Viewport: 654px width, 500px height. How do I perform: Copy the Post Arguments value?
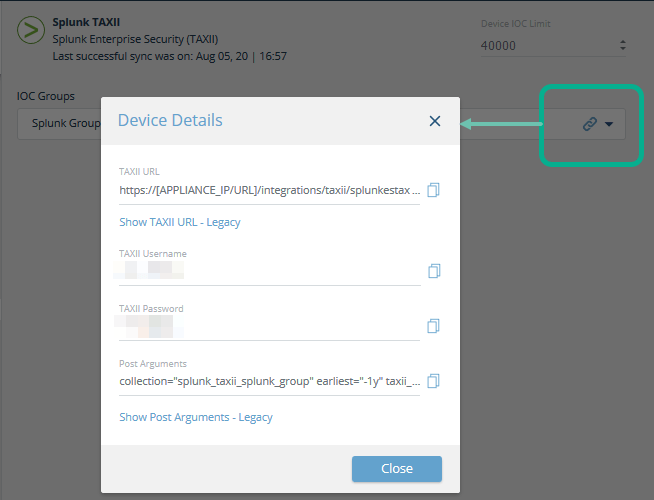pyautogui.click(x=433, y=381)
